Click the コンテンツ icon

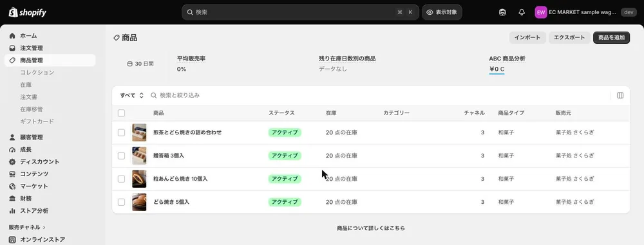12,174
